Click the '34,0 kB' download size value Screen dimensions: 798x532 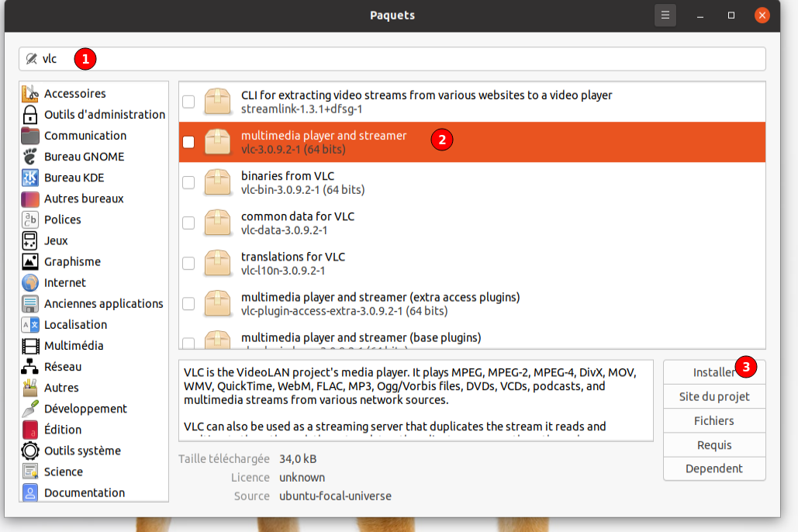click(298, 459)
